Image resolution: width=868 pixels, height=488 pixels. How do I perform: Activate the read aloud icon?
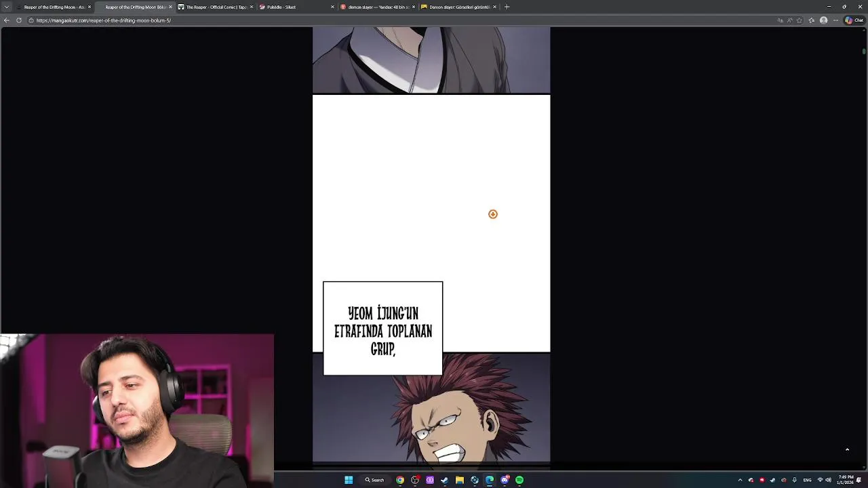coord(790,20)
